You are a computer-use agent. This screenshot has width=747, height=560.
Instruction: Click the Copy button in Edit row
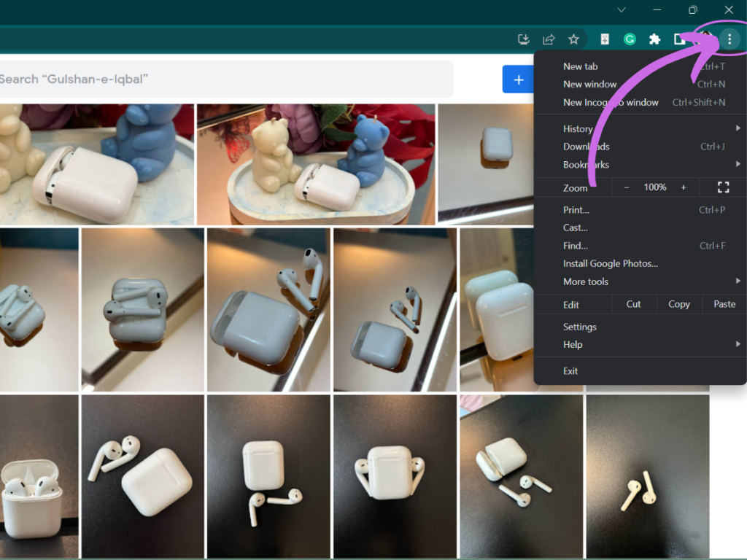click(x=678, y=304)
